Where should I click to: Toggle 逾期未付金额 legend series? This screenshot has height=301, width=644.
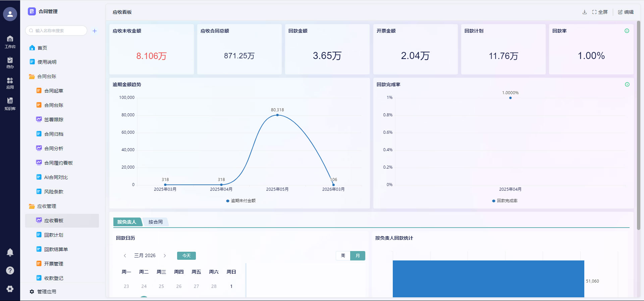pyautogui.click(x=241, y=201)
